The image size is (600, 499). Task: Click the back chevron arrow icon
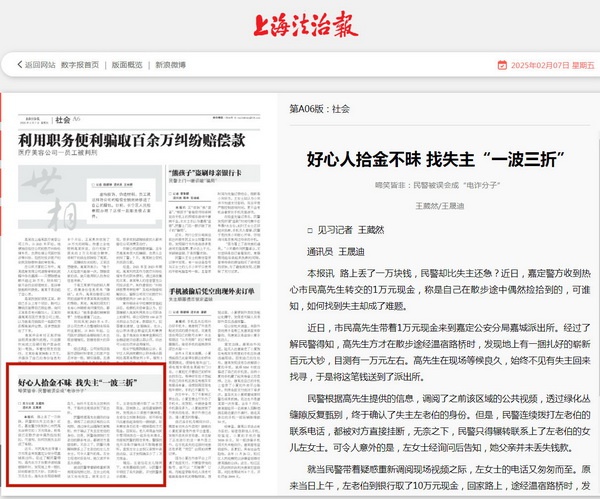coord(19,65)
